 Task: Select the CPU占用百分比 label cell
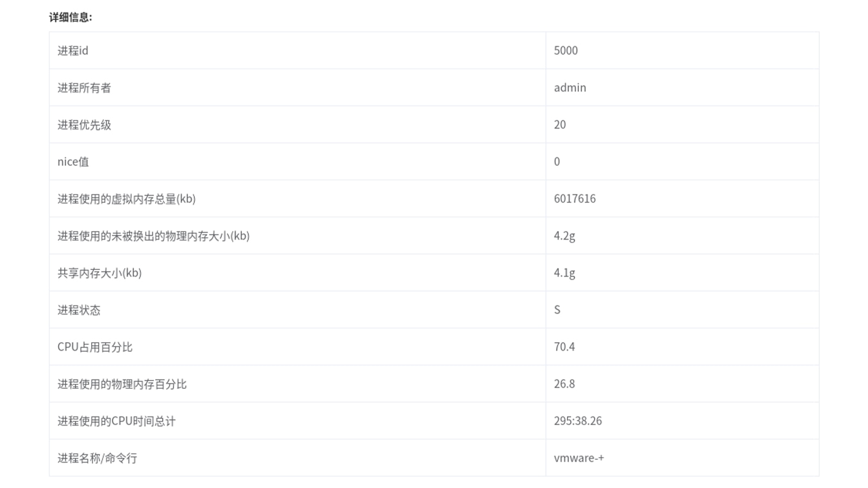[297, 347]
